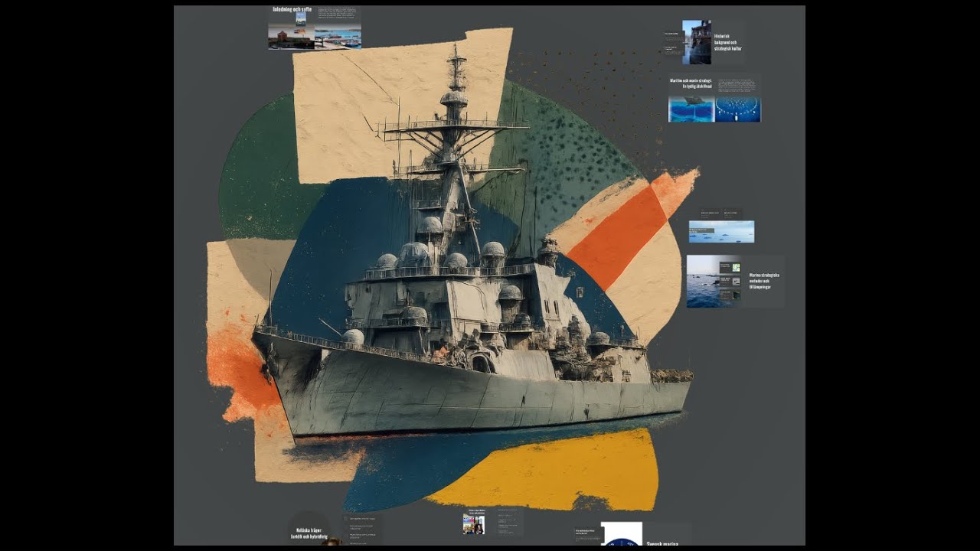980x551 pixels.
Task: Open the "Inledning och syfte" topic
Action: [x=315, y=28]
